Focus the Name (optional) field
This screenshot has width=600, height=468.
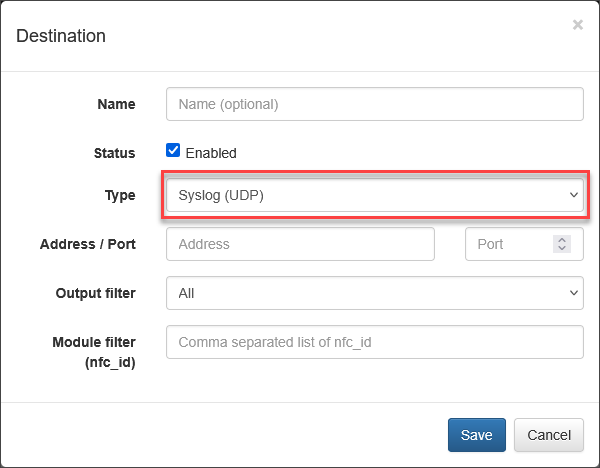tap(375, 104)
